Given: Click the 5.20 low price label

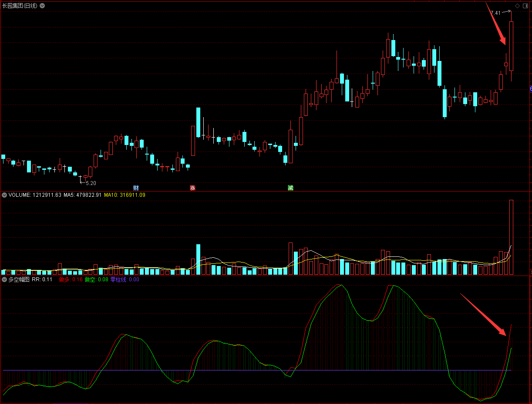Looking at the screenshot, I should coord(91,183).
